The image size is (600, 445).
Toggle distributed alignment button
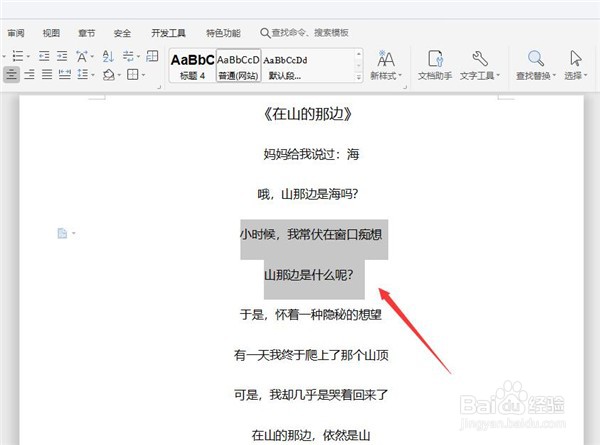coord(64,74)
